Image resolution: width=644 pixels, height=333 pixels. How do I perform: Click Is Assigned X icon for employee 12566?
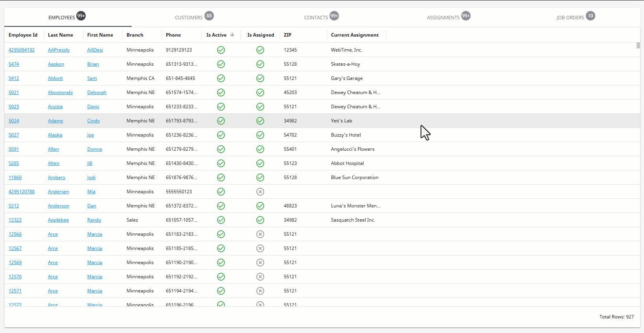pyautogui.click(x=260, y=234)
